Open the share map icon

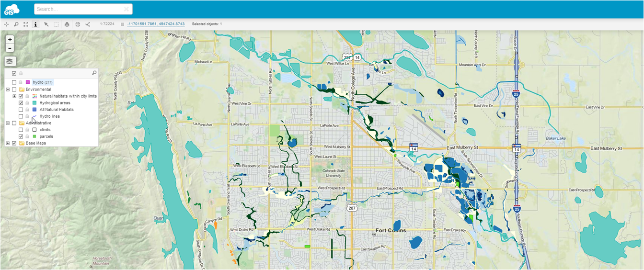click(88, 24)
